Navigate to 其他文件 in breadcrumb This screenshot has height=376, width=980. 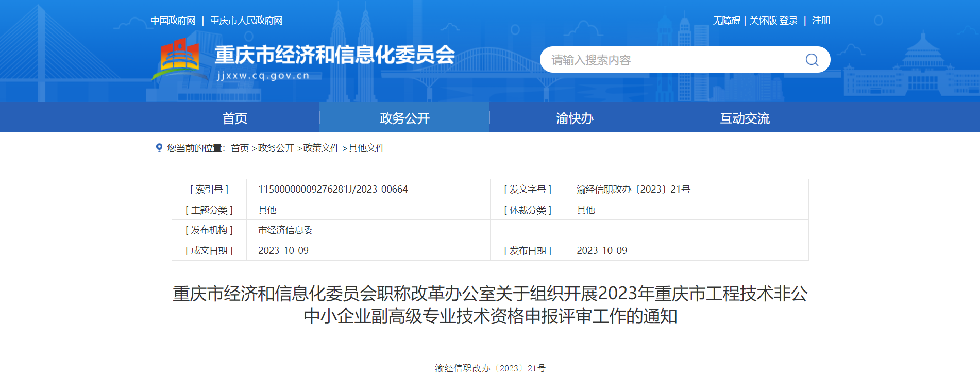coord(366,148)
